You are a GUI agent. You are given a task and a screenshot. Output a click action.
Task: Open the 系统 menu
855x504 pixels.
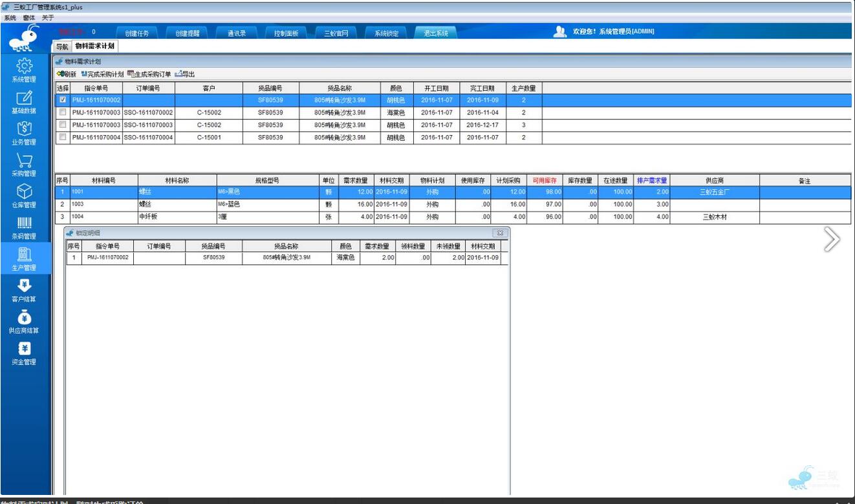tap(10, 18)
